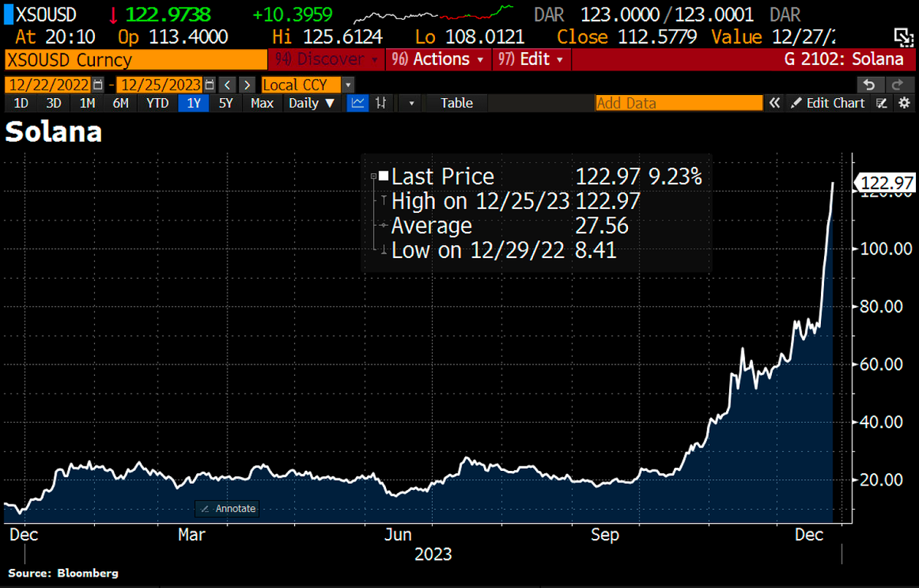Open chart type options dropdown arrow
Screen dimensions: 919x588
[x=411, y=103]
